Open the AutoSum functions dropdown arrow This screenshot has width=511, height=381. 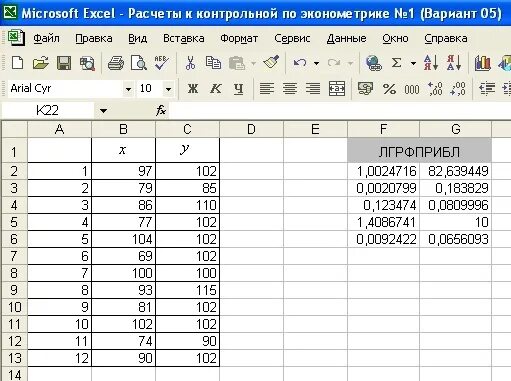413,63
